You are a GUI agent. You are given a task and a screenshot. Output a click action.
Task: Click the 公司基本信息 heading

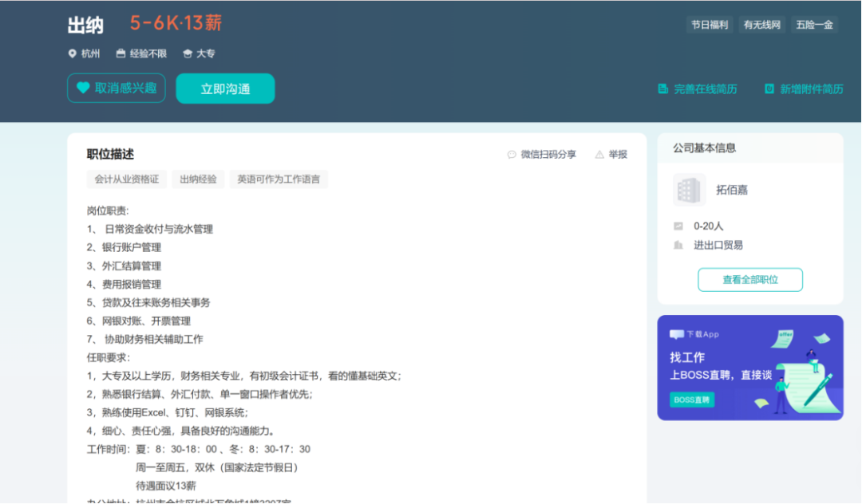click(704, 148)
